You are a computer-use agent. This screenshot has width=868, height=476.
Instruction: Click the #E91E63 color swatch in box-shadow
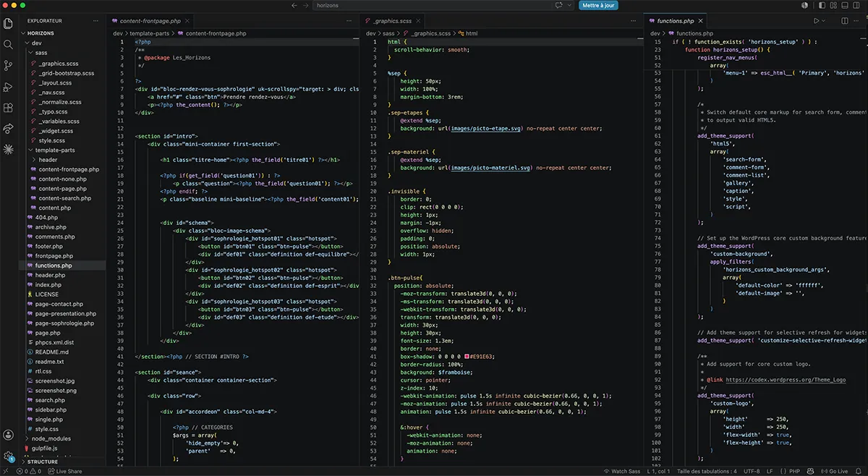pyautogui.click(x=467, y=356)
